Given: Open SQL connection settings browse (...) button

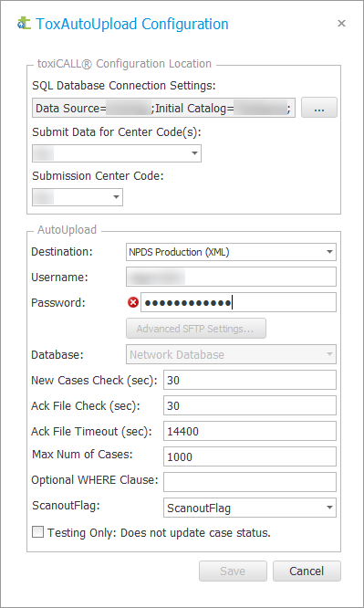Looking at the screenshot, I should click(x=319, y=108).
